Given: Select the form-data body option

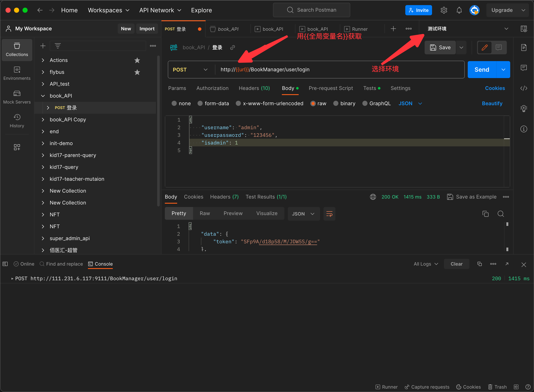Looking at the screenshot, I should pyautogui.click(x=200, y=104).
